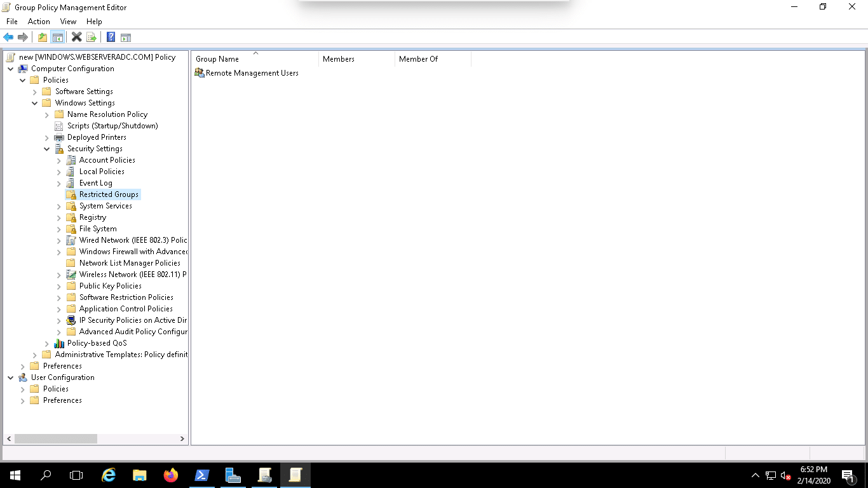Select the Windows Firewall with Advanced Security item

[133, 252]
